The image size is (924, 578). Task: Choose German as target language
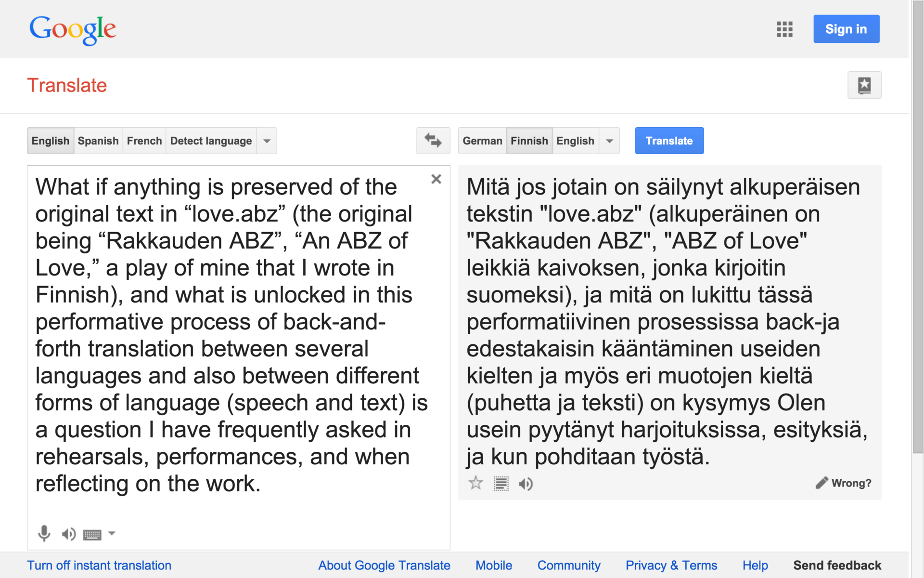[482, 141]
